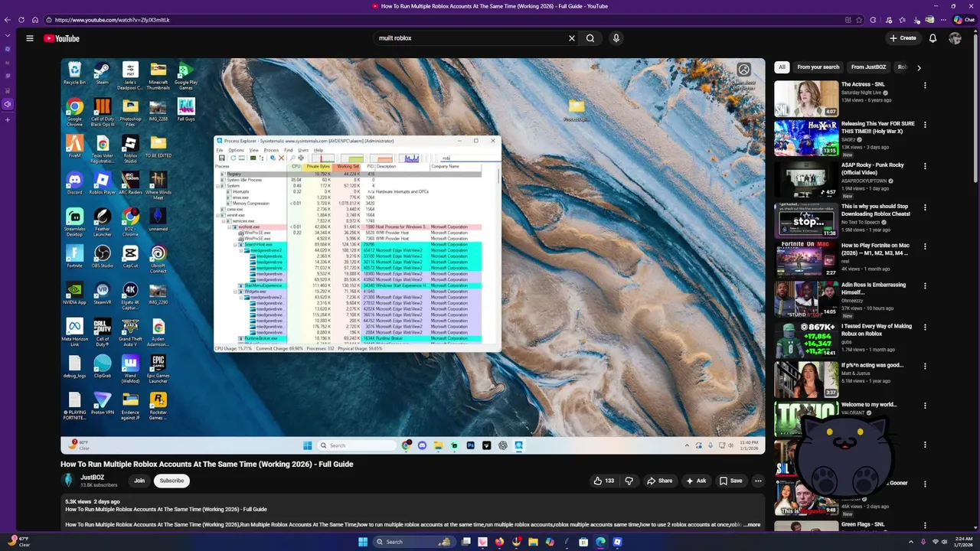The image size is (980, 551).
Task: Open options menu for Adin Ross video
Action: tap(925, 286)
